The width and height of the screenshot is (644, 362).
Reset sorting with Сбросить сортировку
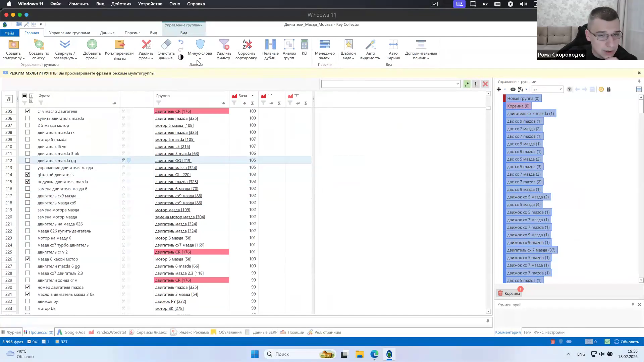[246, 50]
